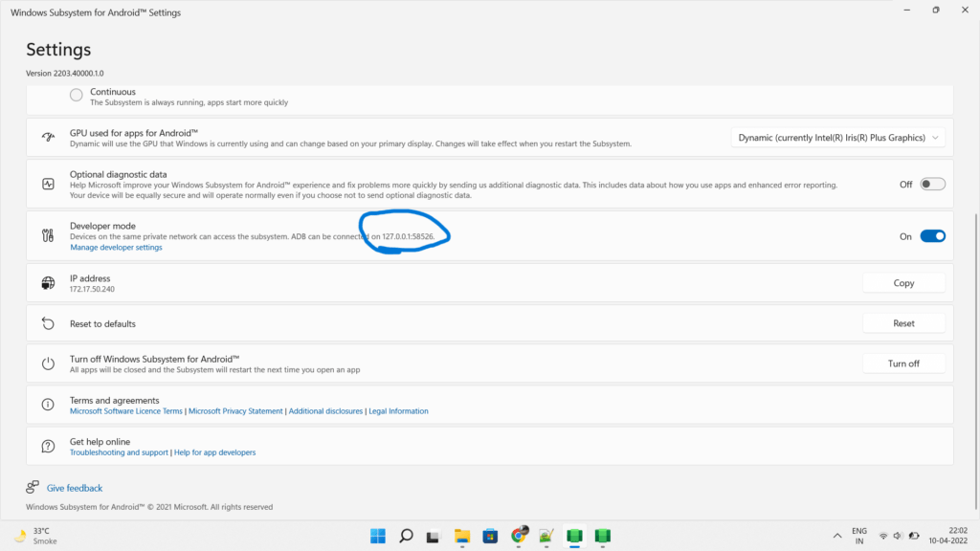This screenshot has width=980, height=551.
Task: Click the Reset to defaults circular arrow icon
Action: click(x=48, y=323)
